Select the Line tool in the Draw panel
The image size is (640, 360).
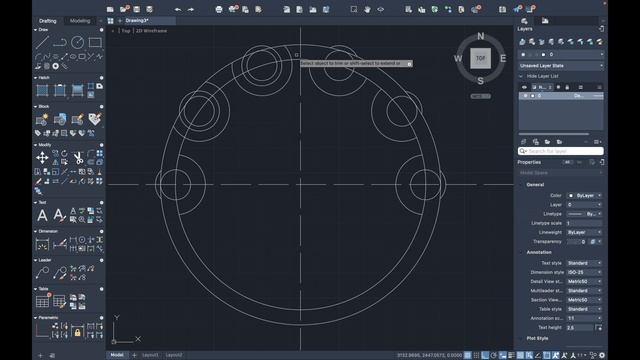pyautogui.click(x=42, y=42)
